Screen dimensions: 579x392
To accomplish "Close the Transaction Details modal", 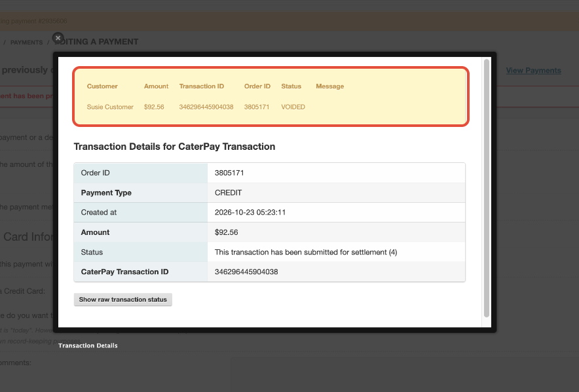I will tap(58, 38).
